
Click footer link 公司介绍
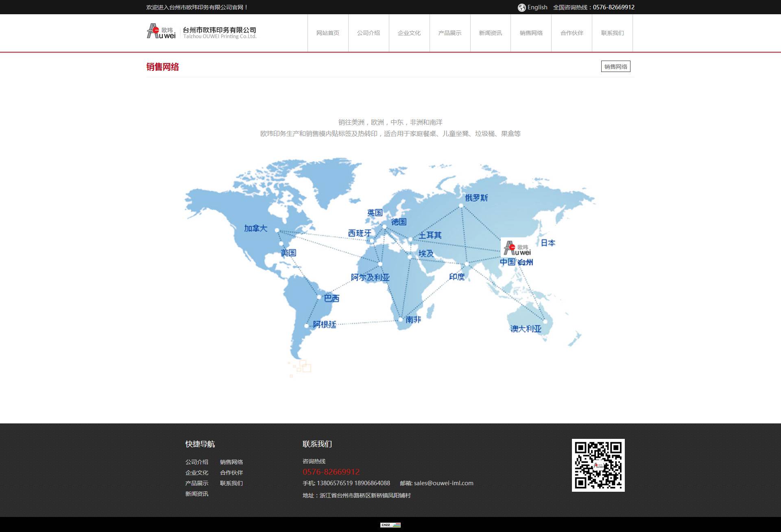click(197, 462)
